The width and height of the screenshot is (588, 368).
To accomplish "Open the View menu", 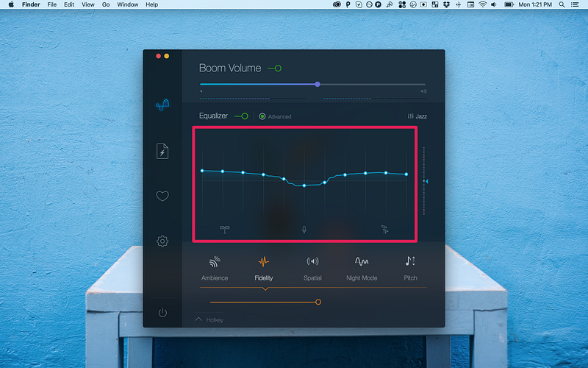I will pyautogui.click(x=88, y=4).
